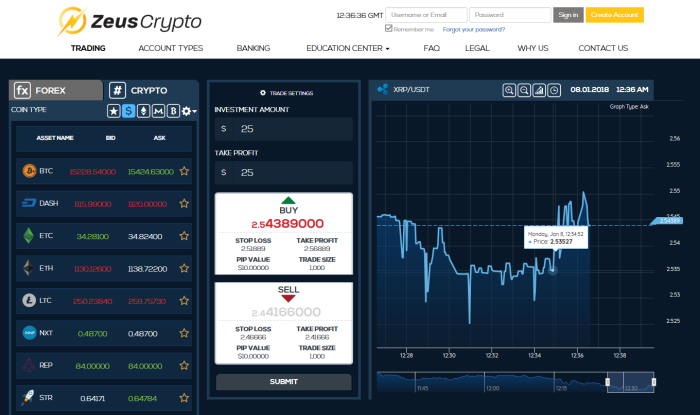The width and height of the screenshot is (700, 415).
Task: Click the STR rocket icon
Action: pyautogui.click(x=28, y=397)
